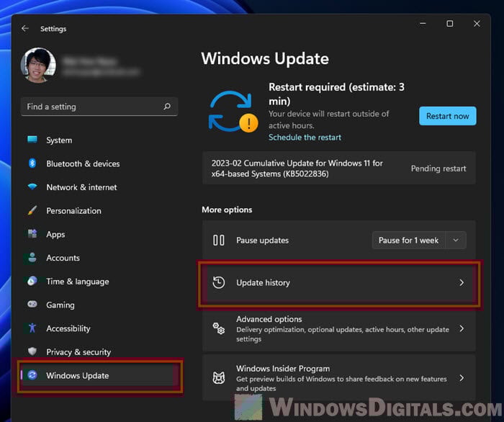Go back using the arrow icon
This screenshot has width=504, height=422.
coord(25,29)
